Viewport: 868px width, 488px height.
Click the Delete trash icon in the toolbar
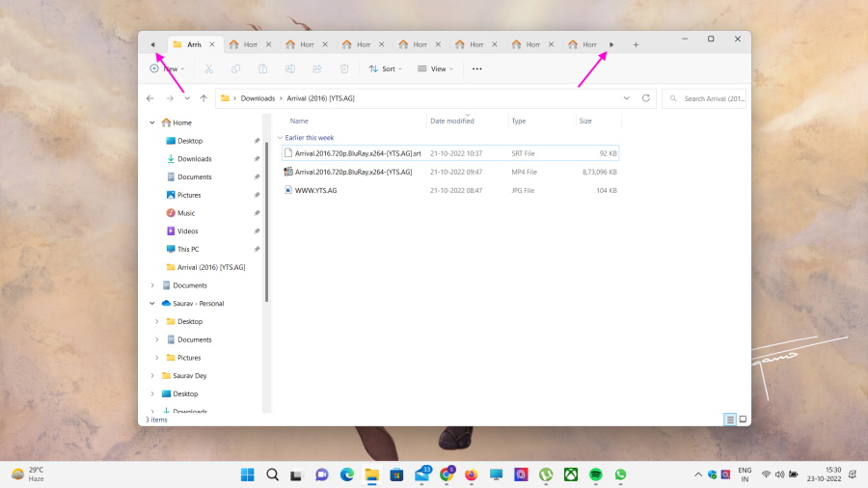tap(344, 69)
